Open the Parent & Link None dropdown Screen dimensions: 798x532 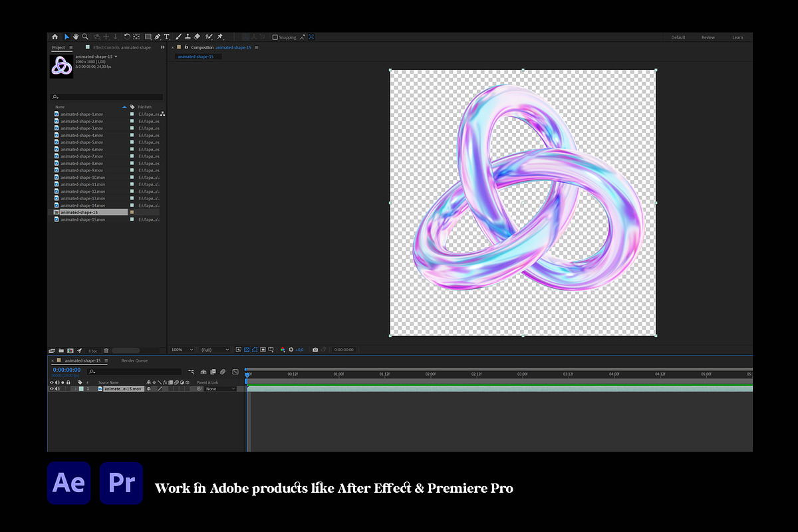220,388
